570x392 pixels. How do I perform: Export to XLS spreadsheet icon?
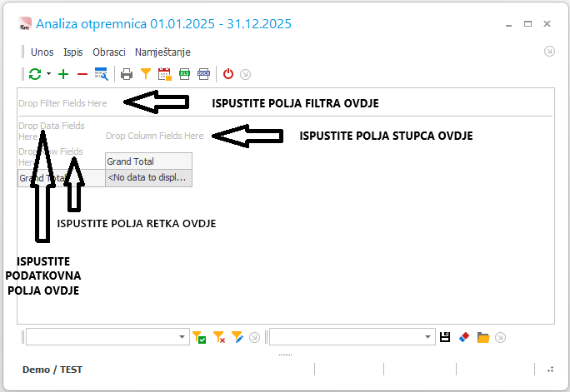[x=184, y=74]
